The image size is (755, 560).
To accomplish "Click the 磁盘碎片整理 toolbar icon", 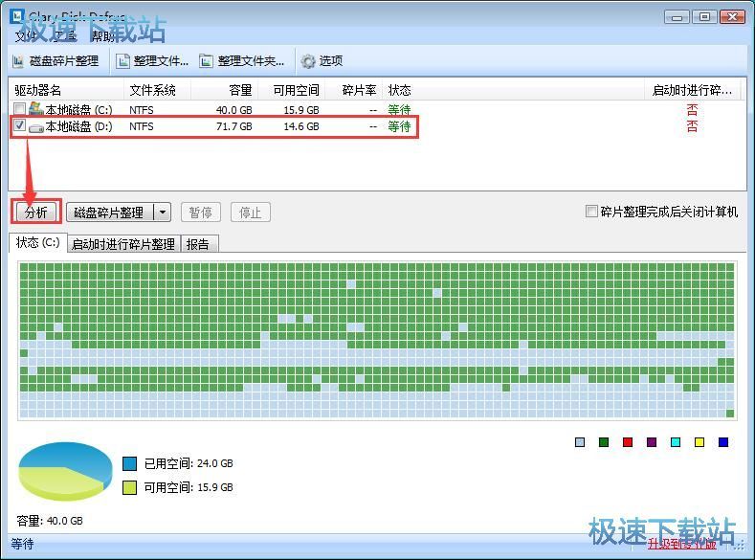I will pyautogui.click(x=18, y=61).
